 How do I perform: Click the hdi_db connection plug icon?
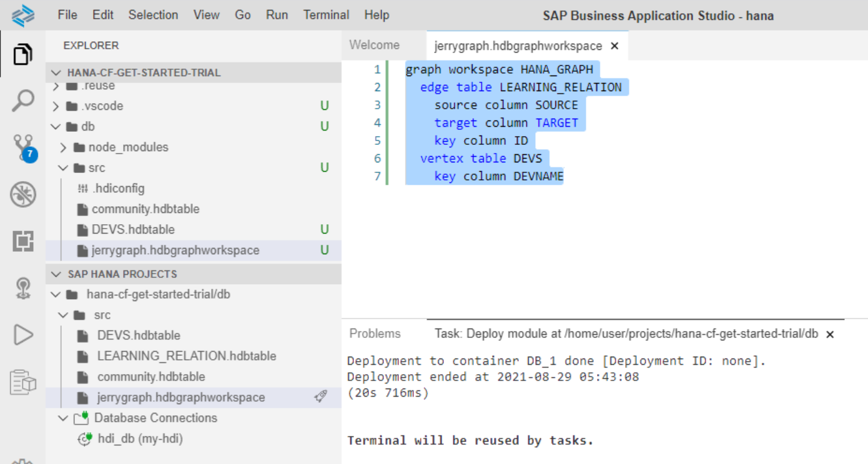(x=84, y=438)
